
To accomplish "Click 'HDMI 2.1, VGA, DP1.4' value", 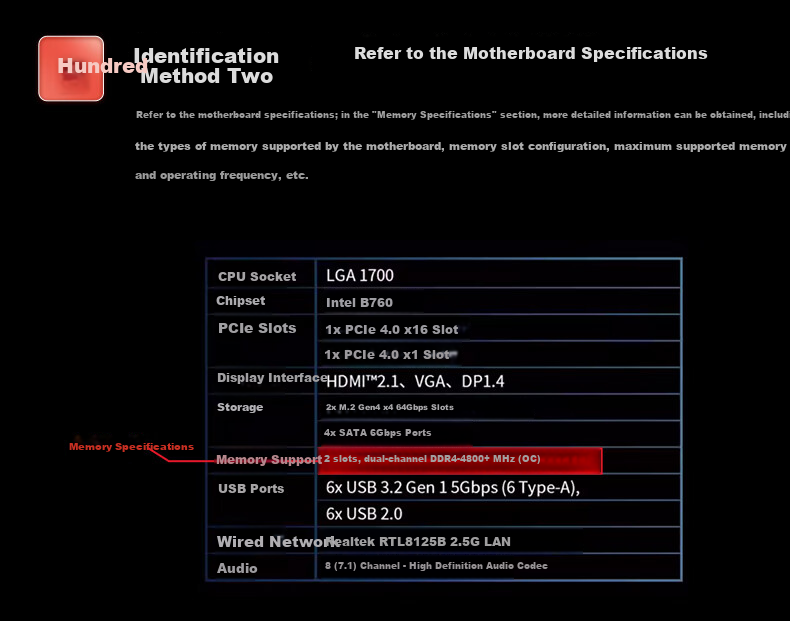I will (415, 382).
